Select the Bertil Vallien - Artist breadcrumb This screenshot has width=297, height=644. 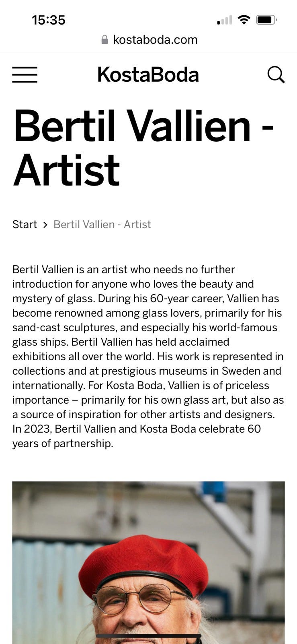tap(102, 224)
